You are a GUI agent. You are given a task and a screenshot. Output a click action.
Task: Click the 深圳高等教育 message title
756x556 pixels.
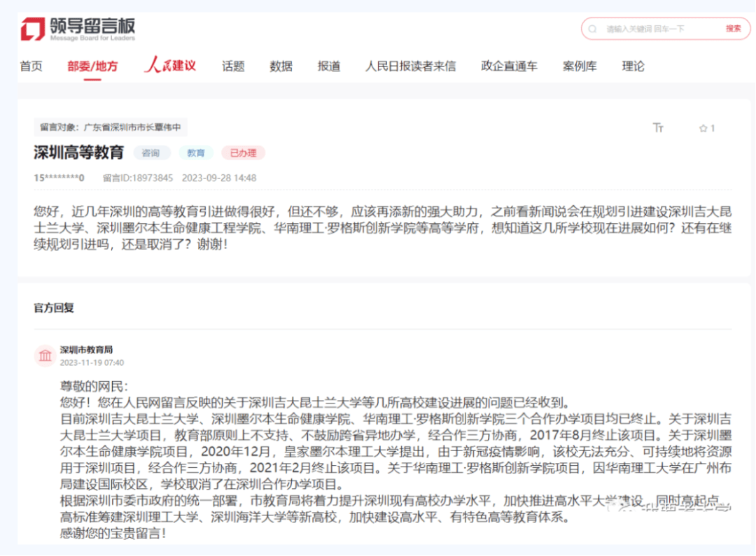pos(79,153)
